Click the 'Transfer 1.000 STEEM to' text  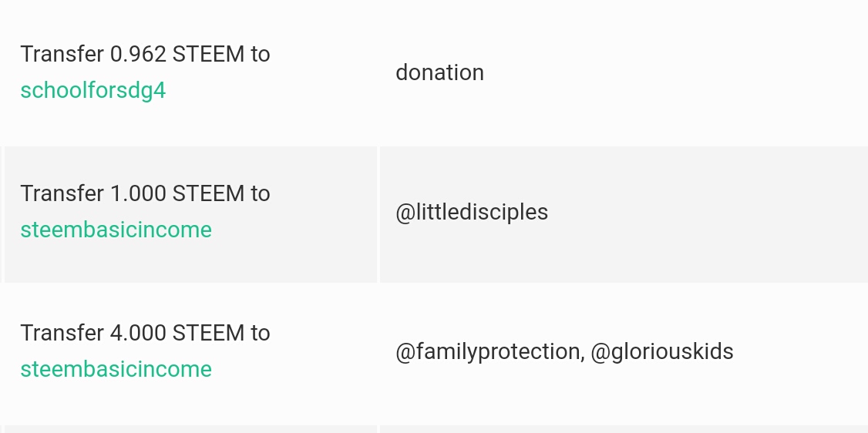point(145,193)
